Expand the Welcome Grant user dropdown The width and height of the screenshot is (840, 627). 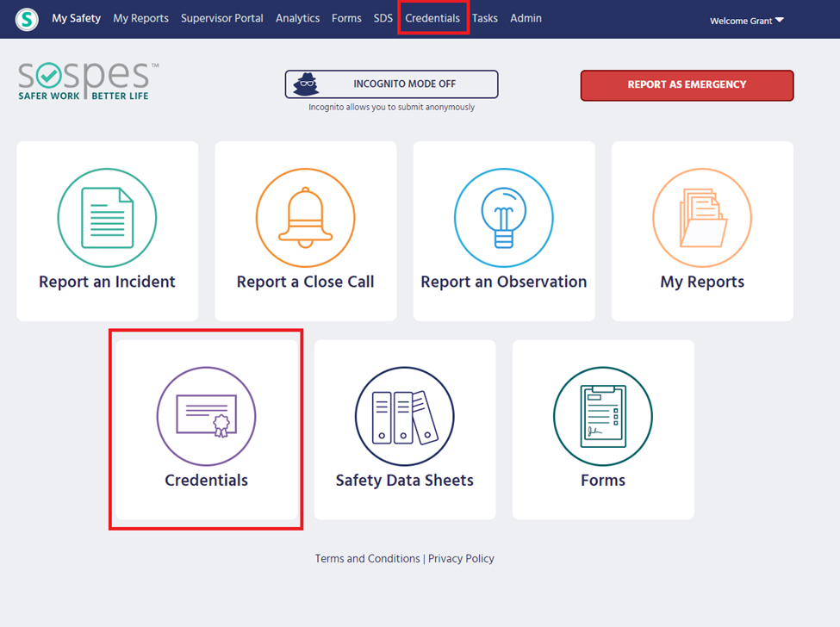746,21
